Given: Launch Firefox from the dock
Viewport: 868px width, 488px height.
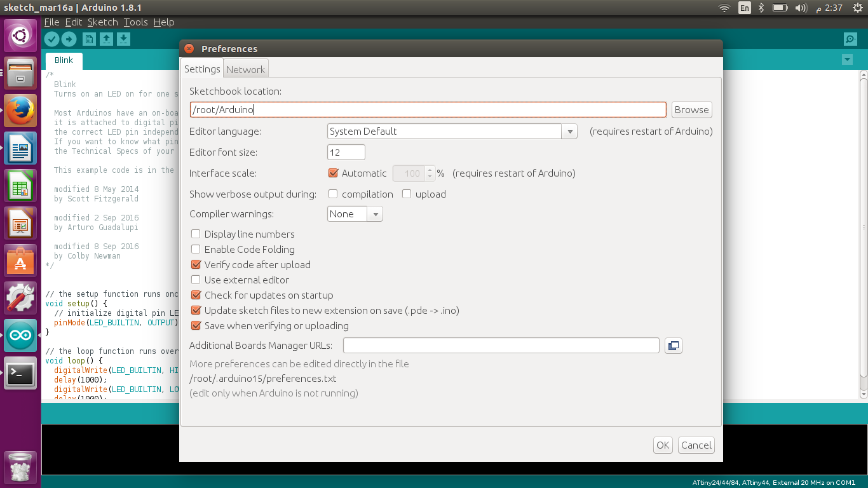Looking at the screenshot, I should coord(20,111).
